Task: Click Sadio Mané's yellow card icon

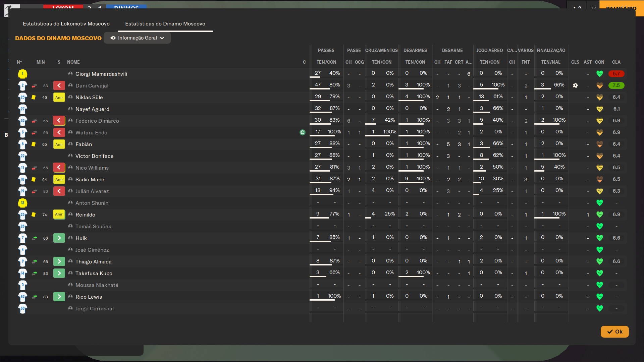Action: click(34, 179)
